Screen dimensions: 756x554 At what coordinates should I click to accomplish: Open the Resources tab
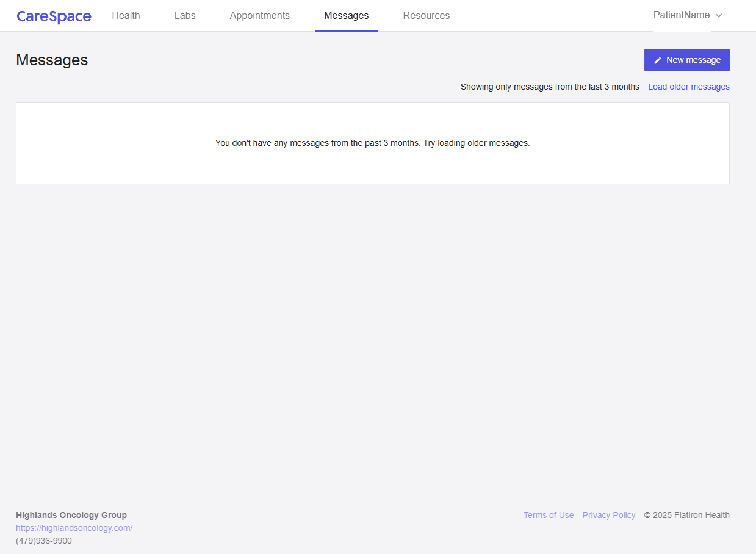coord(426,16)
